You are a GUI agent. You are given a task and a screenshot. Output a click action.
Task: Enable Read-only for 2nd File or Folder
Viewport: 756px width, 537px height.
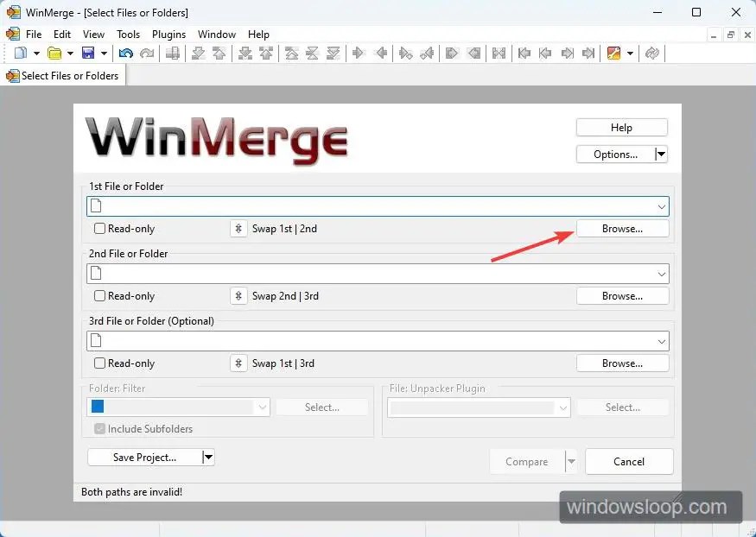click(99, 296)
